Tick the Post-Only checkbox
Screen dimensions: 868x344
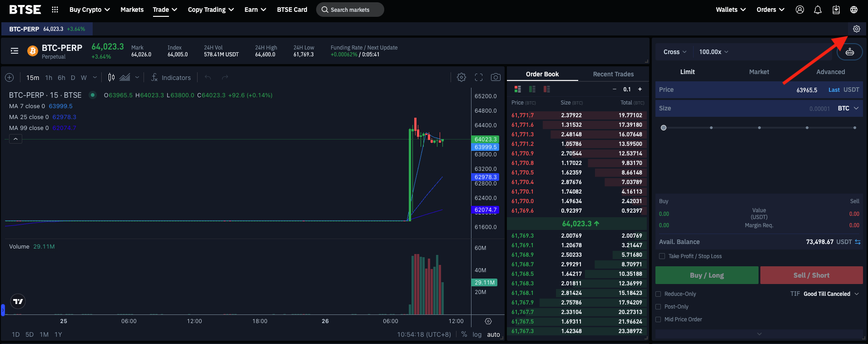coord(658,307)
